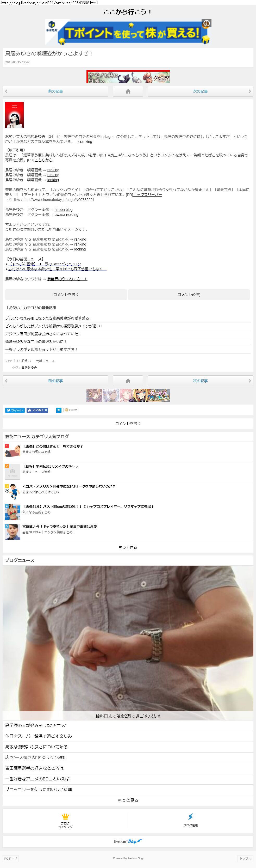256x868 pixels.
Task: Open 芸能ニュース category link
Action: click(x=45, y=361)
